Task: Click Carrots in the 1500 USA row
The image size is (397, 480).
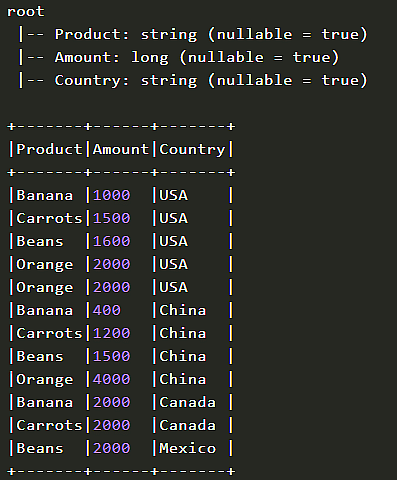Action: click(49, 218)
